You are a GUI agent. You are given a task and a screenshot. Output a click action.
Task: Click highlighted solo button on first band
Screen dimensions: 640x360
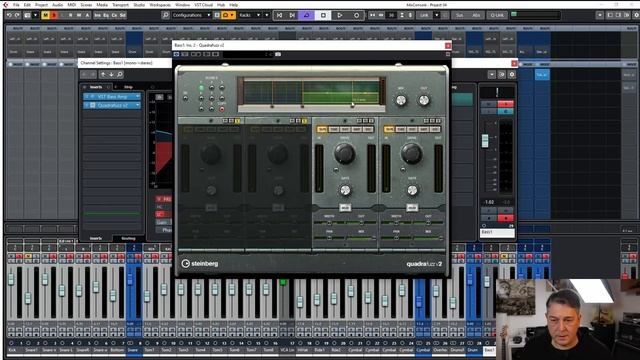pyautogui.click(x=238, y=121)
